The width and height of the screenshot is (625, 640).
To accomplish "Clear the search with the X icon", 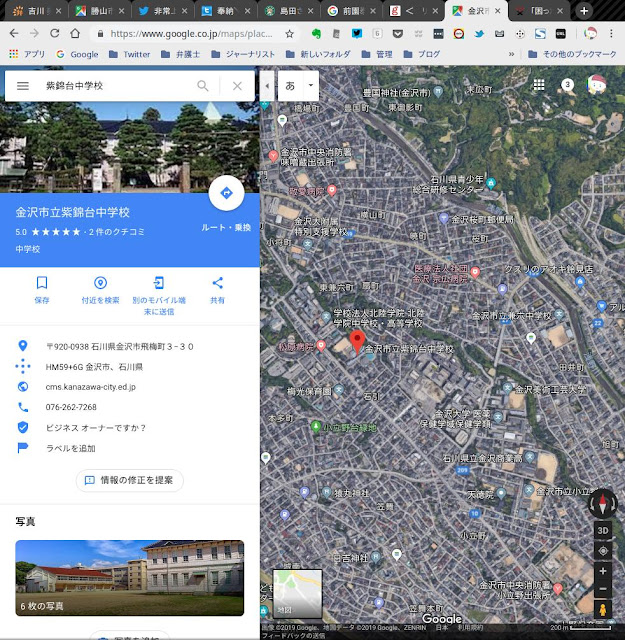I will click(237, 86).
